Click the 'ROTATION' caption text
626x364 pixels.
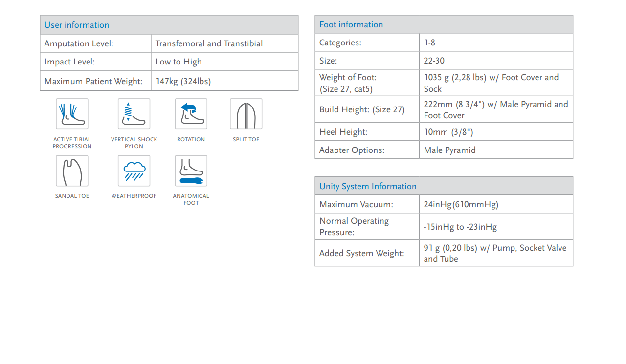[x=191, y=139]
